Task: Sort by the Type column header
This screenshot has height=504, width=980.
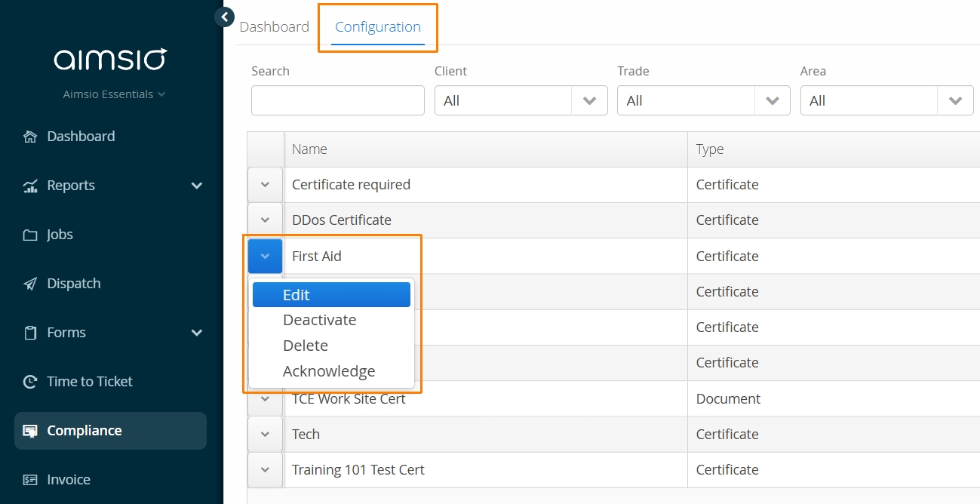Action: point(834,149)
